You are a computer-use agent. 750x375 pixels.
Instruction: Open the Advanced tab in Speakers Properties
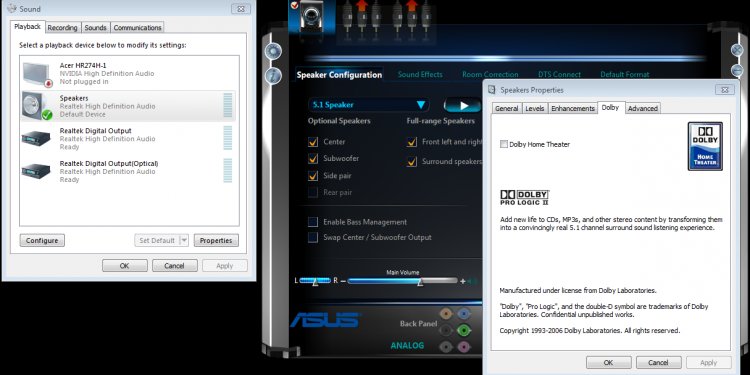click(x=643, y=109)
